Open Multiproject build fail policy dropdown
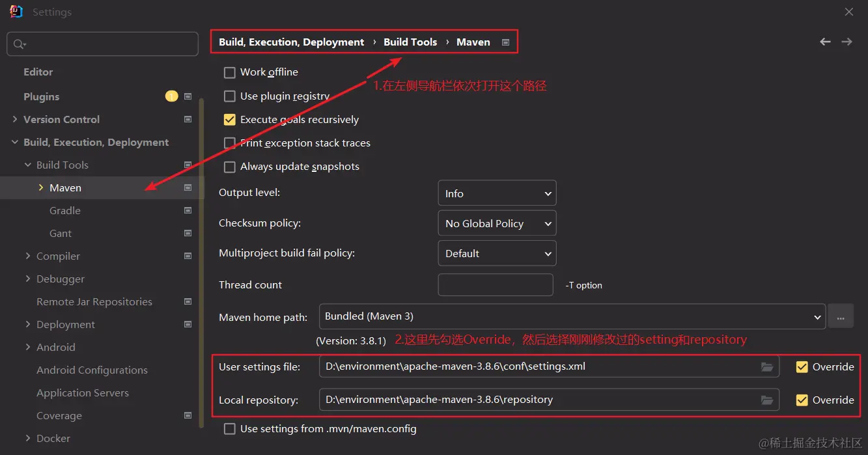Screen dimensions: 868x455 tap(497, 253)
